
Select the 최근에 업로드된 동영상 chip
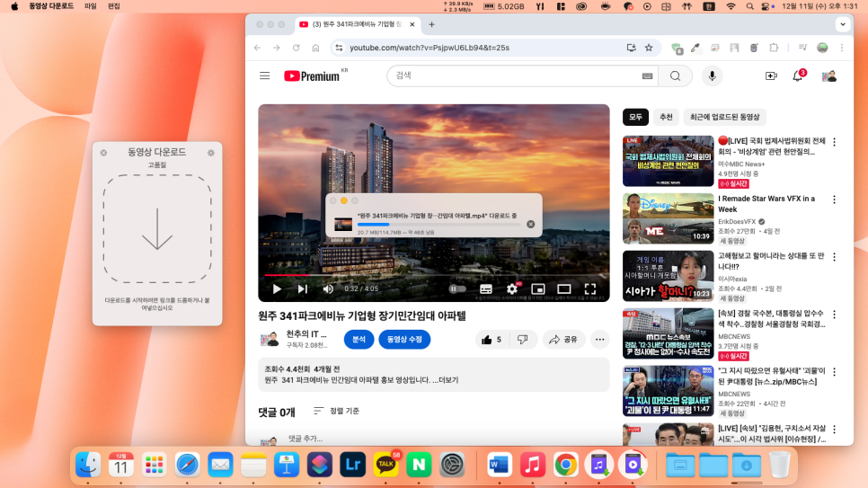tap(724, 117)
